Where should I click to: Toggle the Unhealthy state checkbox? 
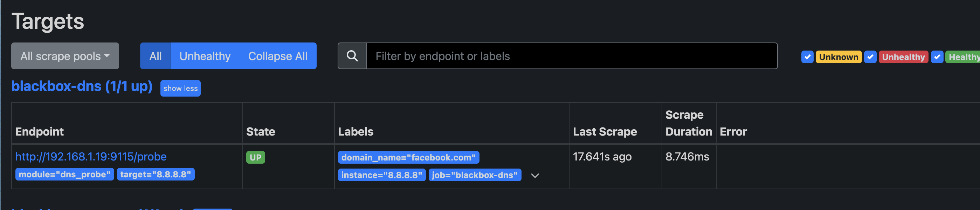(870, 57)
